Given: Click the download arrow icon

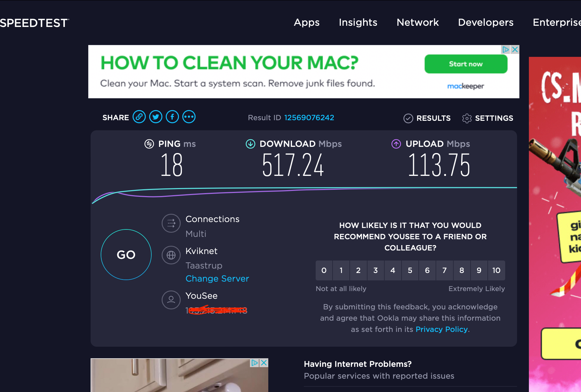Looking at the screenshot, I should [251, 144].
